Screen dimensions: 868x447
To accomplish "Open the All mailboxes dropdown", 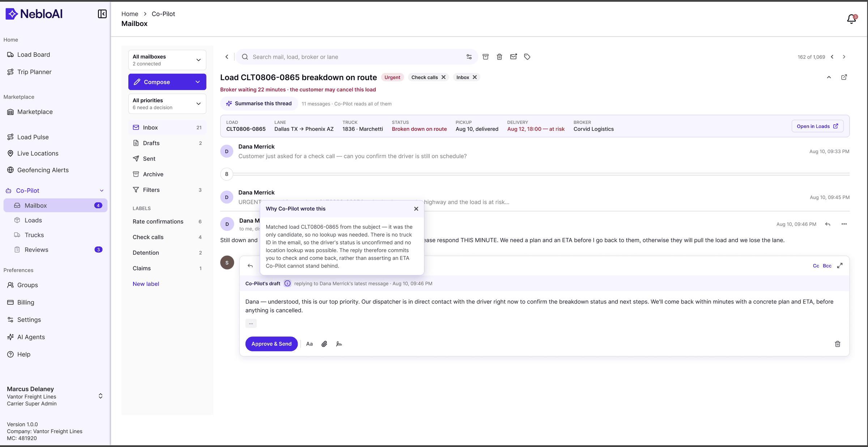I will (167, 60).
